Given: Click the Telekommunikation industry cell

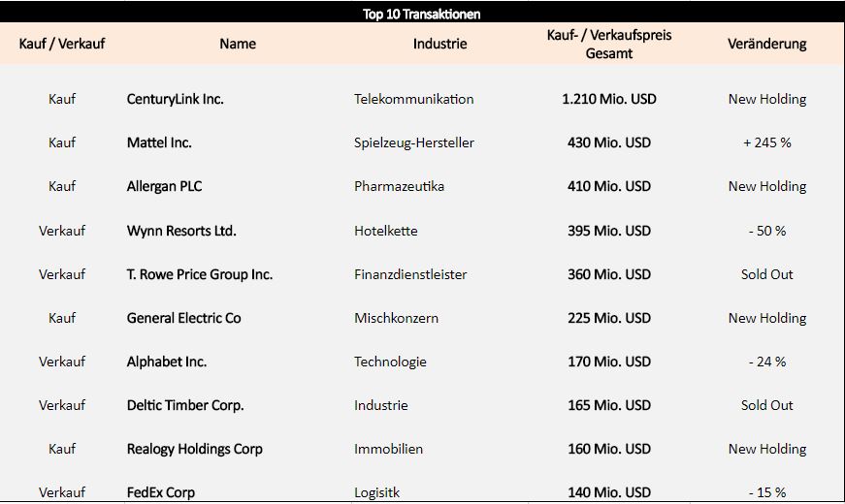Looking at the screenshot, I should (x=414, y=99).
